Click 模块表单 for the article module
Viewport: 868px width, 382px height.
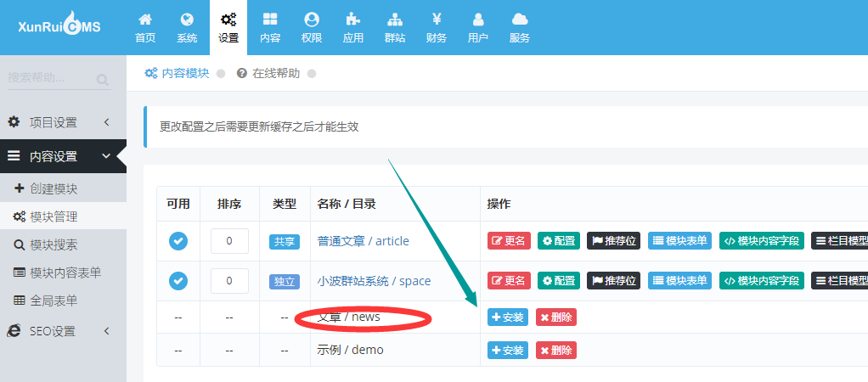point(679,241)
